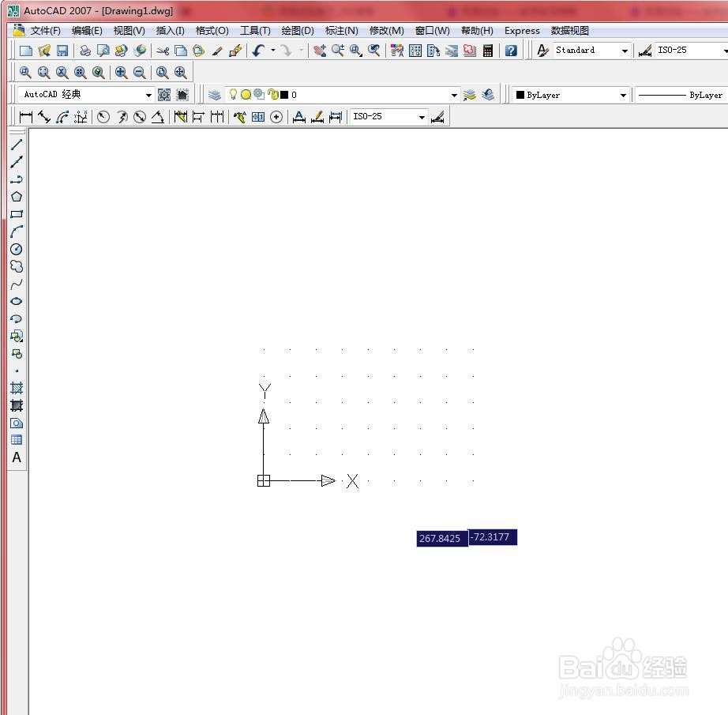Toggle layer 0 on/off lightbulb
This screenshot has width=728, height=715.
point(233,94)
